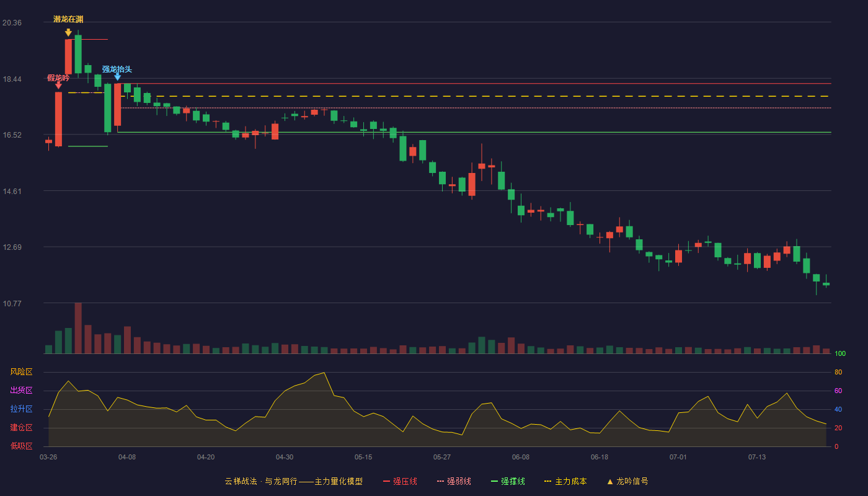Select the 风险区 zone label

21,372
